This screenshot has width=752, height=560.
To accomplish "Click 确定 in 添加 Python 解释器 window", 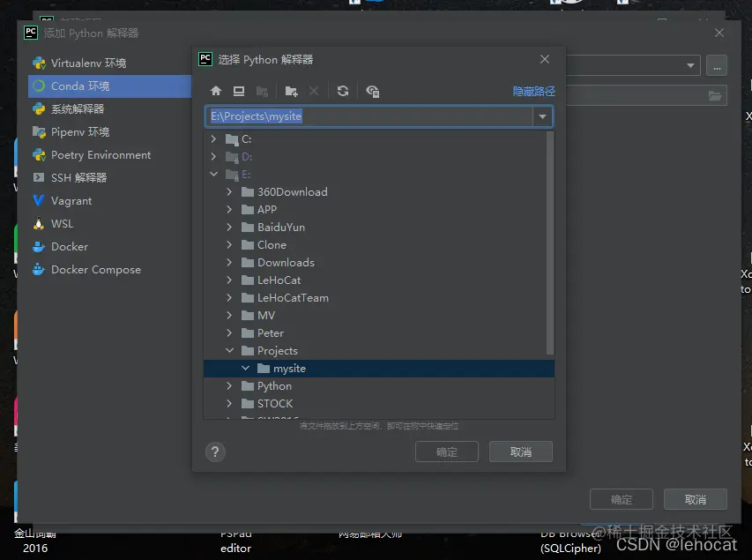I will (x=622, y=499).
